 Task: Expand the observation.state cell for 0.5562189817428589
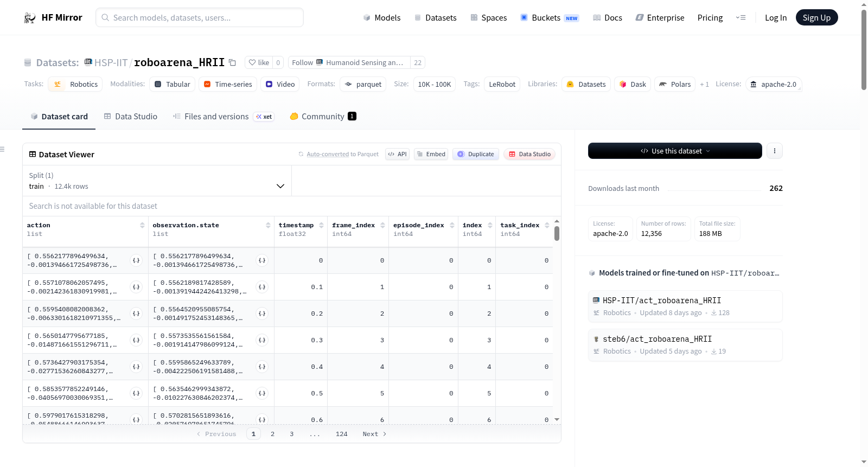point(262,287)
